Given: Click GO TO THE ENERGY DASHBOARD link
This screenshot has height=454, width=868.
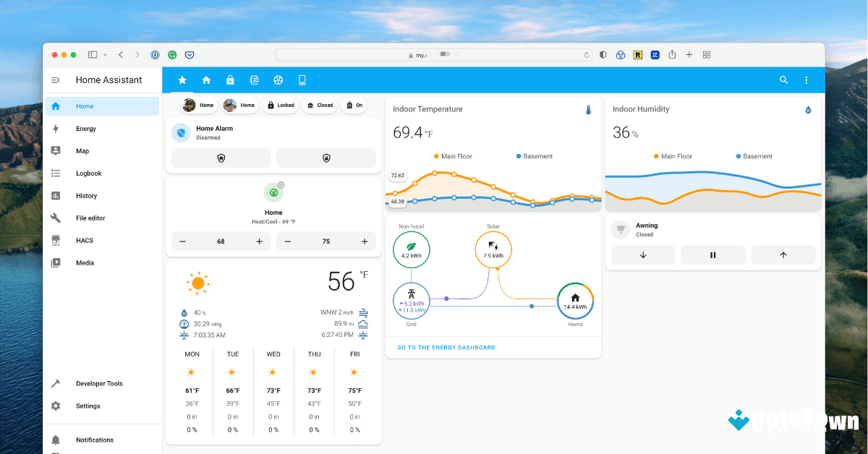Looking at the screenshot, I should [x=446, y=347].
